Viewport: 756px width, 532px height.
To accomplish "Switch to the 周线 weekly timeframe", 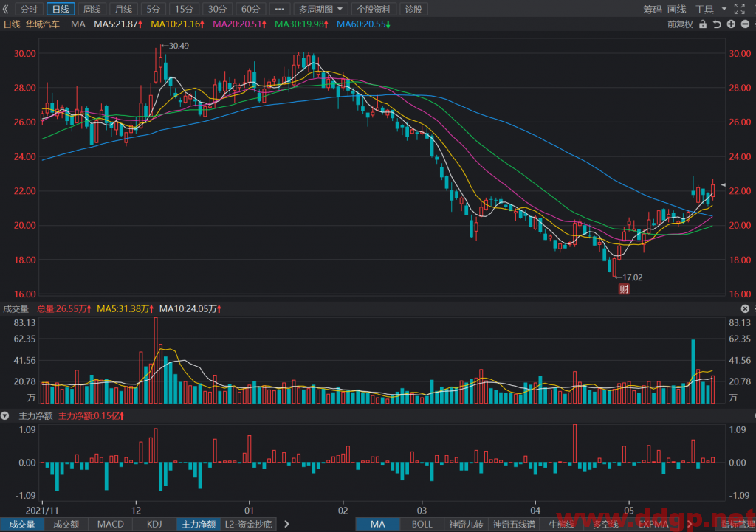I will (x=92, y=9).
